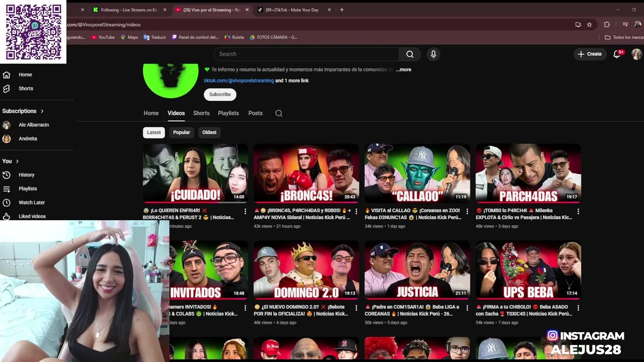
Task: Open more options for 'Padre en COM1SAR1A' video
Action: (x=467, y=308)
